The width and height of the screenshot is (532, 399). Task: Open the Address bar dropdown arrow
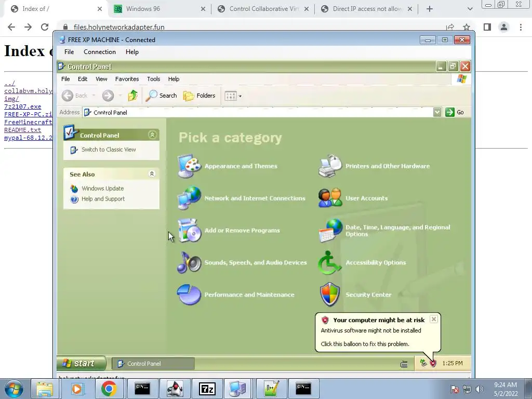(437, 112)
